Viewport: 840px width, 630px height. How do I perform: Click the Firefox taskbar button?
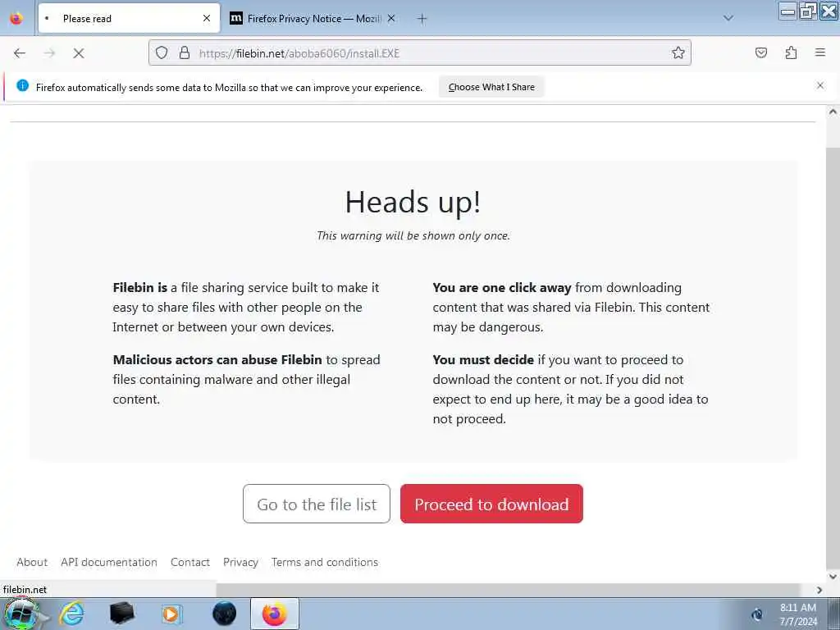click(x=274, y=614)
